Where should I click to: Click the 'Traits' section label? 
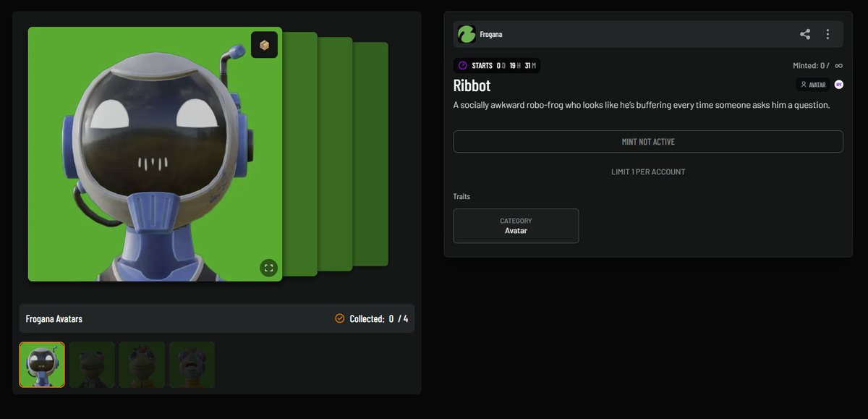tap(461, 196)
